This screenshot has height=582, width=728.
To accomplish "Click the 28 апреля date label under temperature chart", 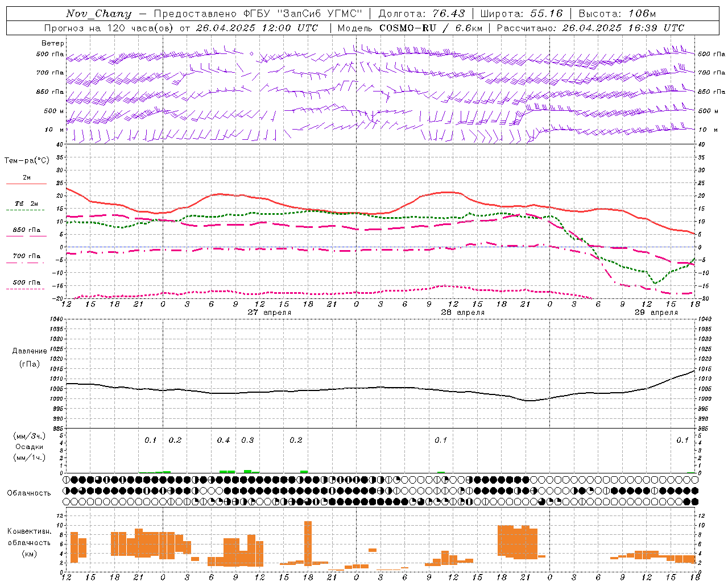I will click(462, 312).
